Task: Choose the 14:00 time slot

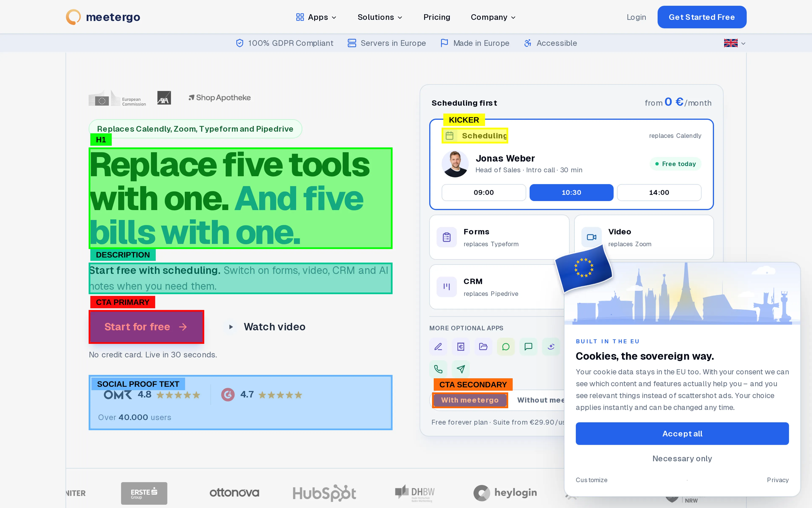Action: pyautogui.click(x=659, y=193)
